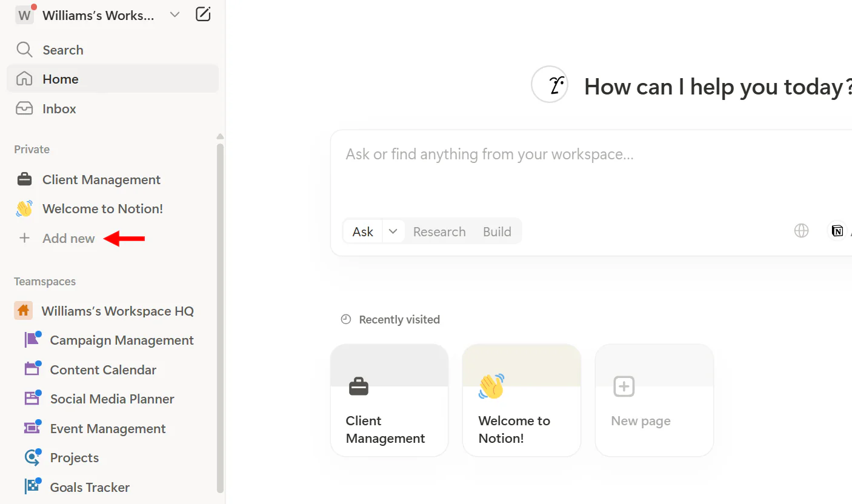Click the workspace avatar W icon

click(24, 15)
